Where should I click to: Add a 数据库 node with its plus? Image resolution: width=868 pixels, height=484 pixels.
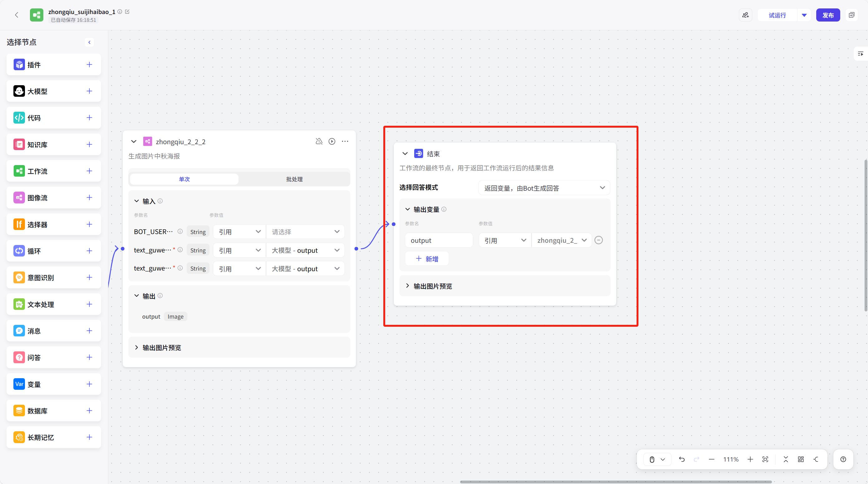click(x=89, y=411)
